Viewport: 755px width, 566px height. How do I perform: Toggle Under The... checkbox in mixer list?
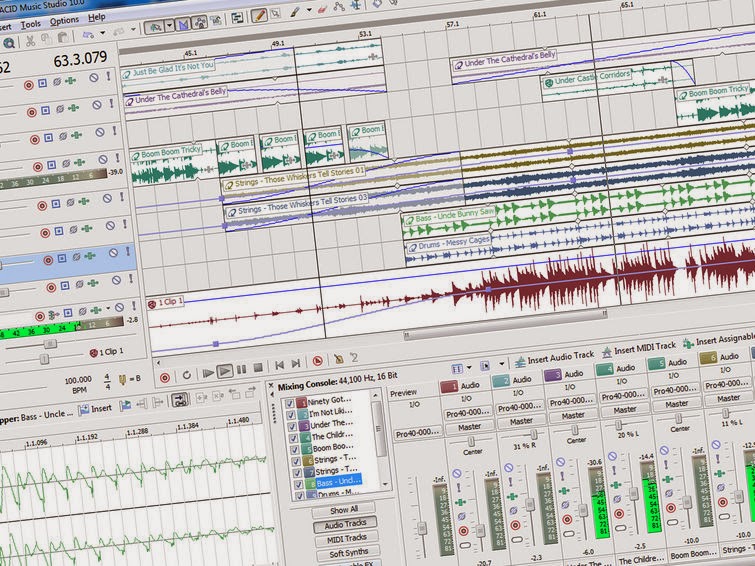[292, 427]
